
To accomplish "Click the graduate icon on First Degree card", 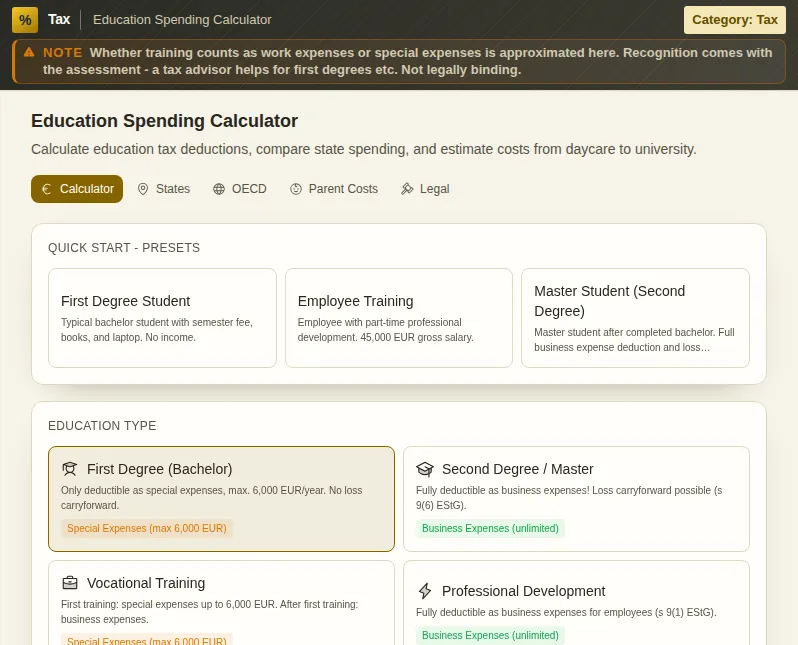I will [70, 469].
